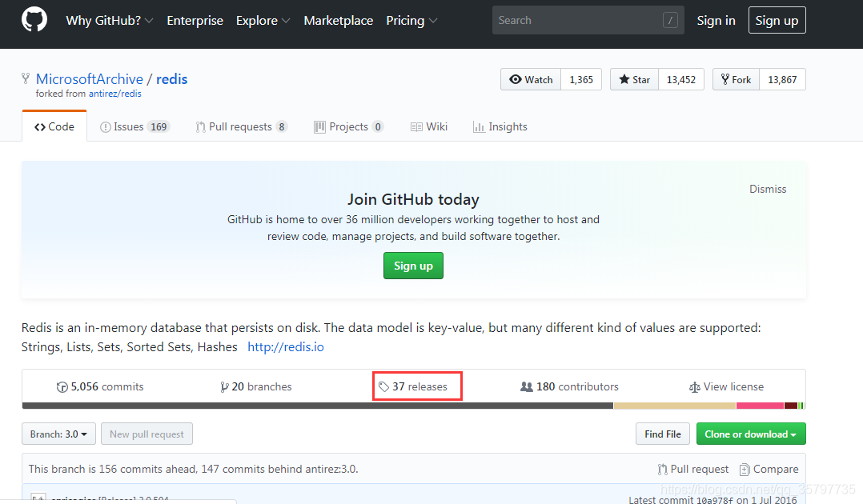
Task: Open the Wiki tab
Action: point(429,126)
